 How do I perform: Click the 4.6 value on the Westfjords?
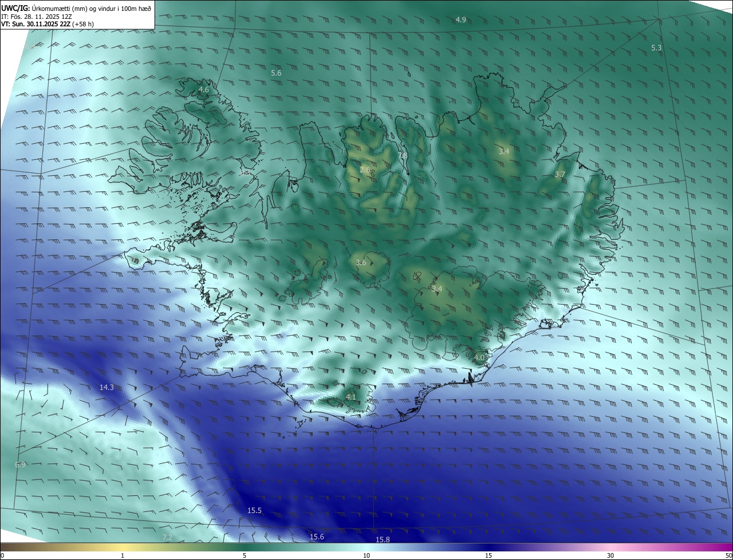pyautogui.click(x=203, y=90)
